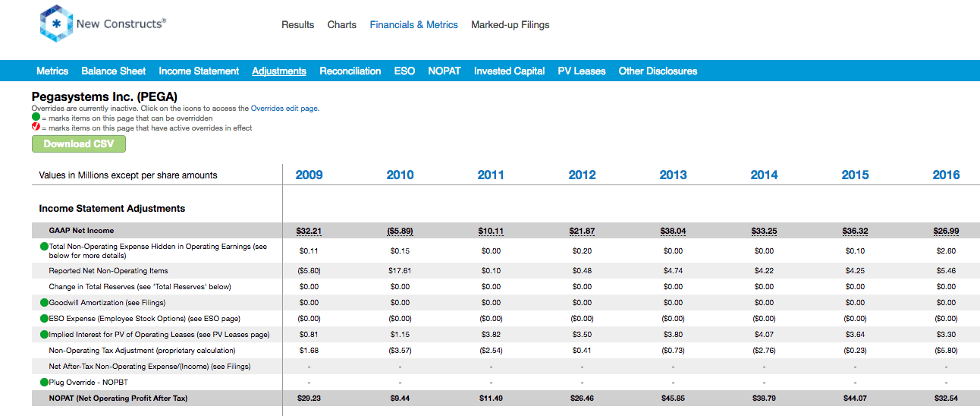This screenshot has width=980, height=416.
Task: Open the Charts top navigation item
Action: point(342,25)
